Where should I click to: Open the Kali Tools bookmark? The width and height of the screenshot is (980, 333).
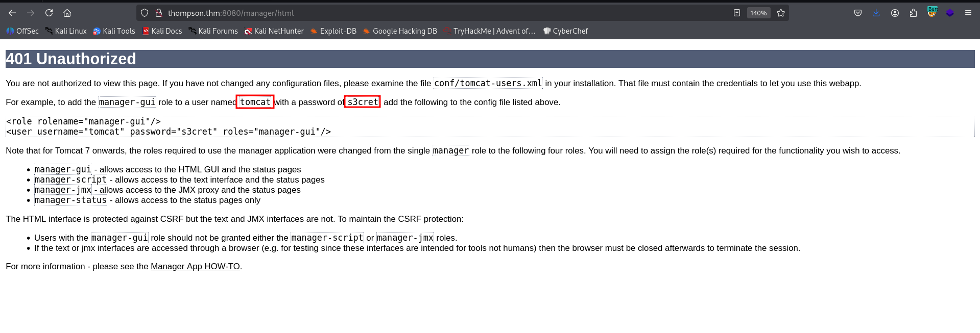tap(114, 31)
